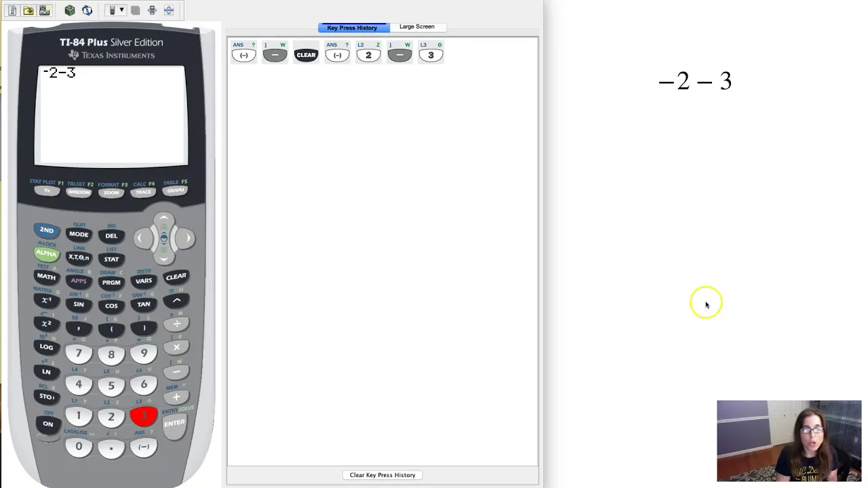Screen dimensions: 868x488
Task: Click the APPS key
Action: (79, 281)
